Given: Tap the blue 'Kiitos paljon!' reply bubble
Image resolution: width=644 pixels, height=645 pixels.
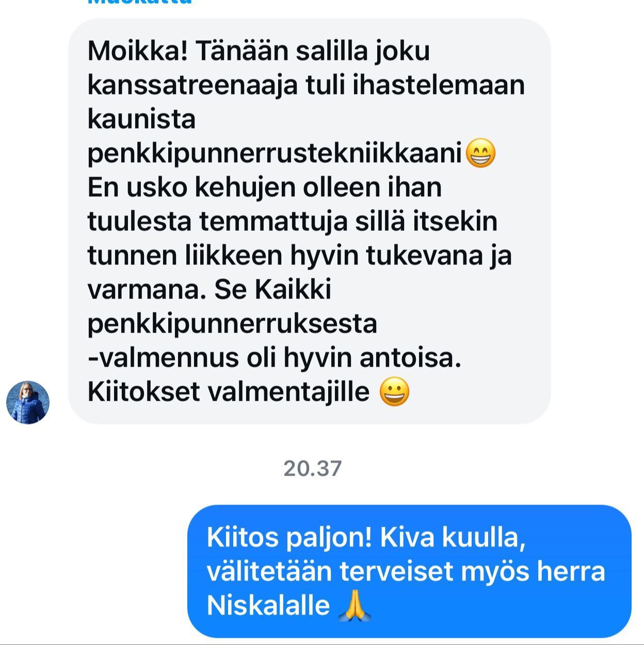Looking at the screenshot, I should click(x=409, y=571).
